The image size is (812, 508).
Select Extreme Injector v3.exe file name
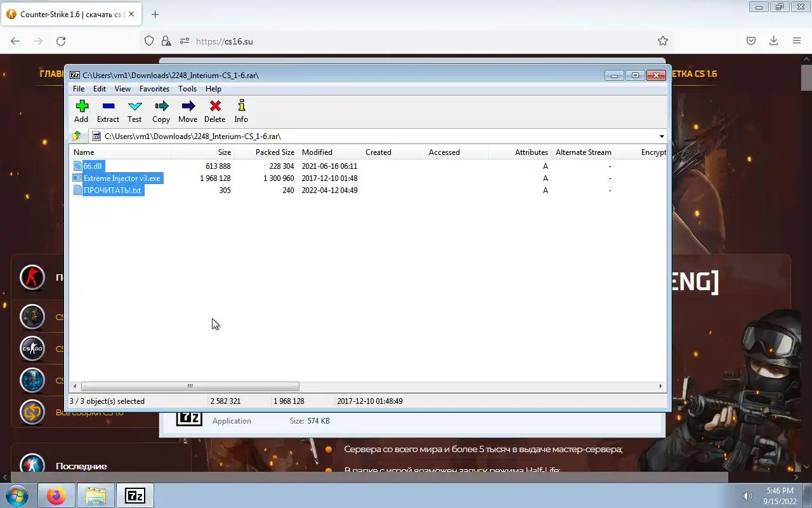(x=122, y=178)
